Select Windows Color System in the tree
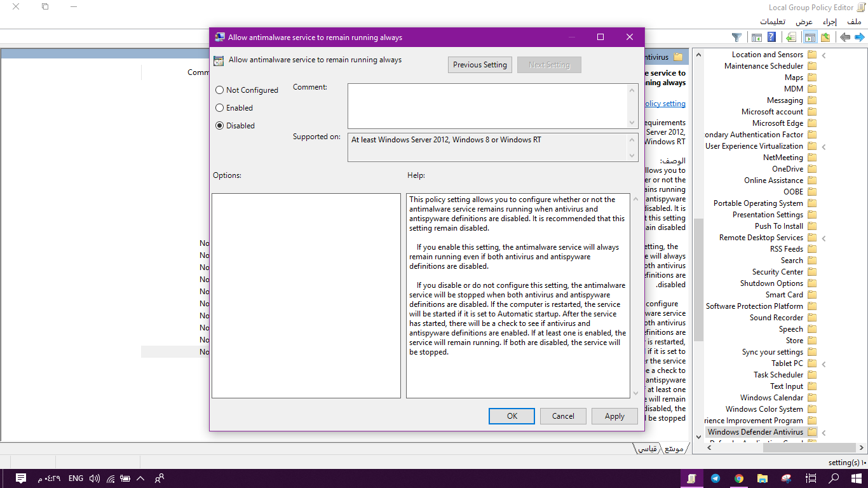This screenshot has height=488, width=868. [x=764, y=409]
